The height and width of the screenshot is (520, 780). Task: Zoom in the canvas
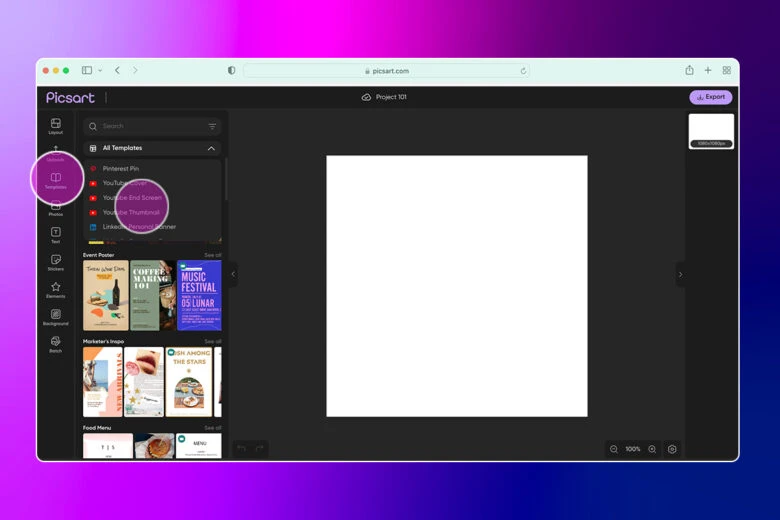[652, 449]
